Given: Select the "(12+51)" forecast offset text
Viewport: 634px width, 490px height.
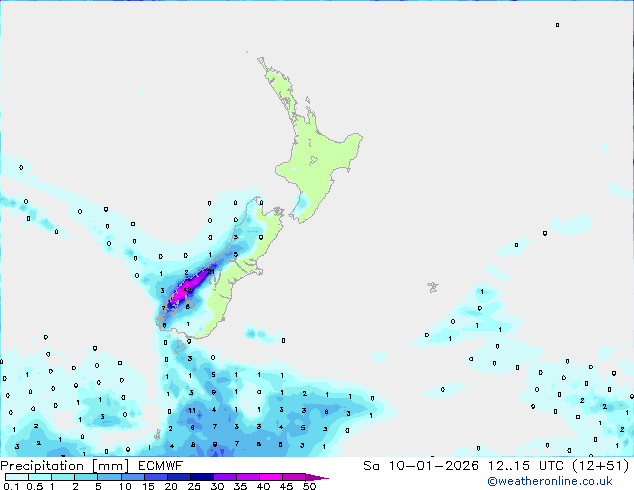Looking at the screenshot, I should pos(601,466).
